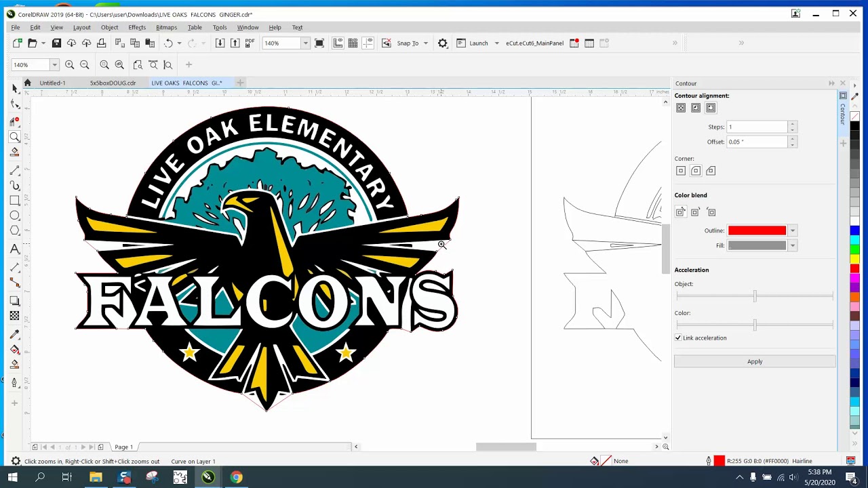
Task: Open the zoom toolbar 140% dropdown
Action: click(x=54, y=65)
